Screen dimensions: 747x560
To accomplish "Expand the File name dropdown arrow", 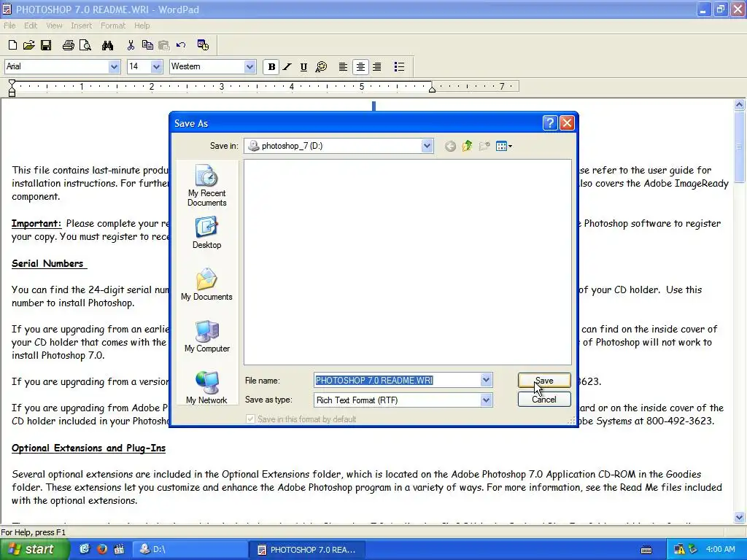I will pyautogui.click(x=486, y=381).
